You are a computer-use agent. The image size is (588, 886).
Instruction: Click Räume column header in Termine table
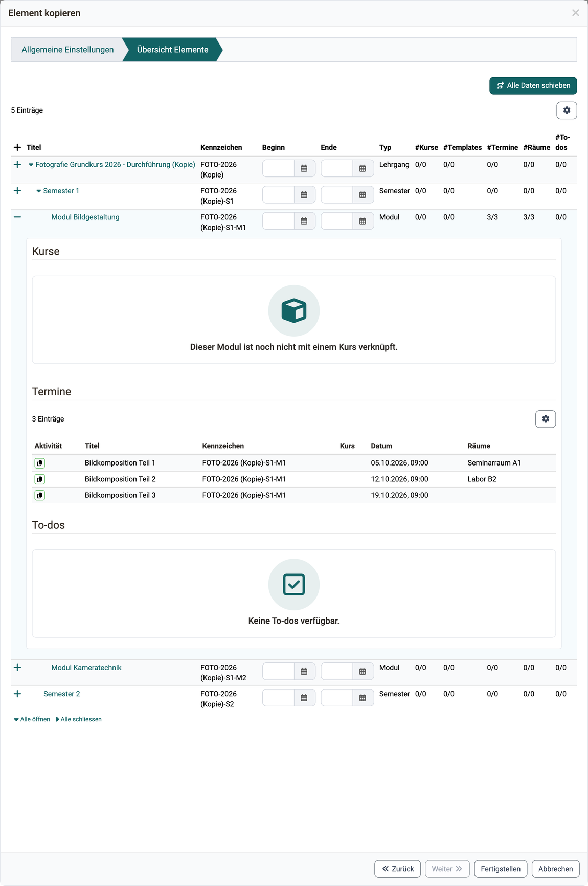click(479, 446)
